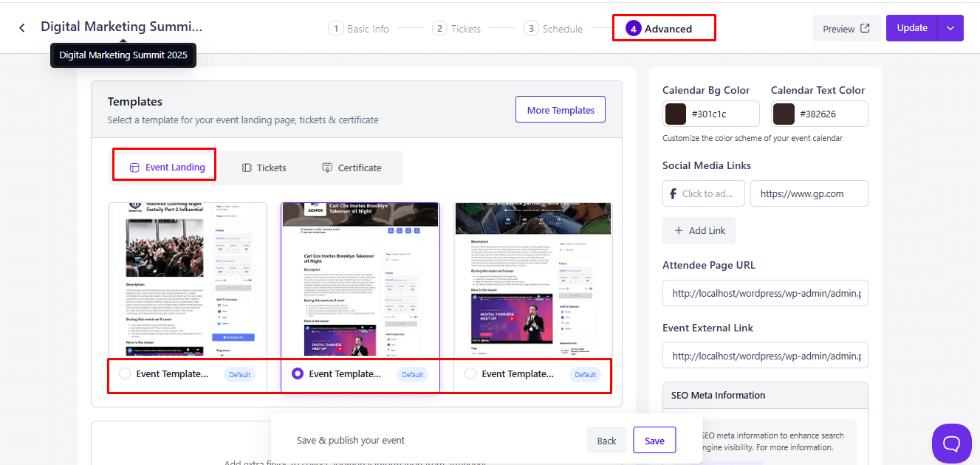Click the Save button
The image size is (980, 465).
pos(654,441)
